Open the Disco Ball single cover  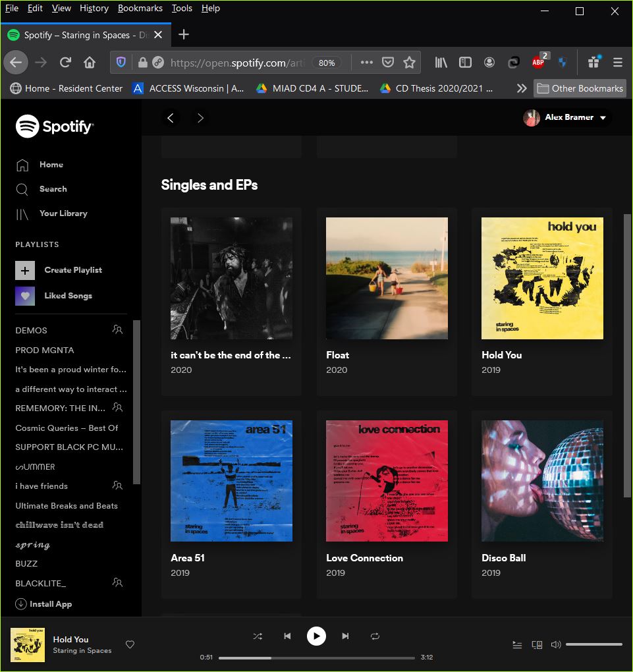click(542, 481)
